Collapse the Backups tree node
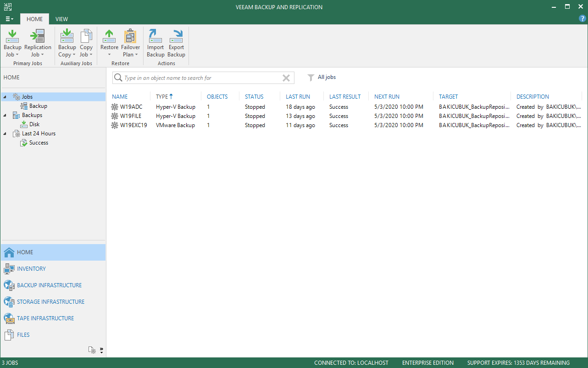The width and height of the screenshot is (588, 368). (x=5, y=115)
